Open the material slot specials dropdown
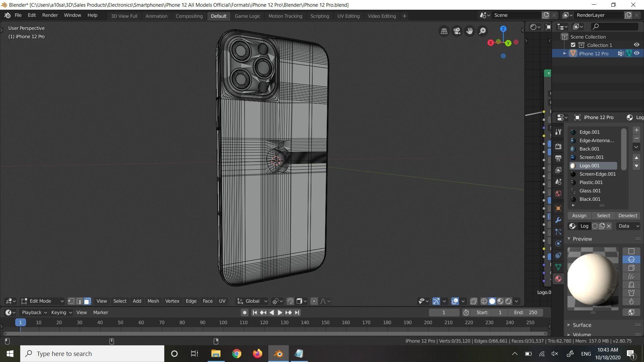The width and height of the screenshot is (644, 362). pos(636,147)
